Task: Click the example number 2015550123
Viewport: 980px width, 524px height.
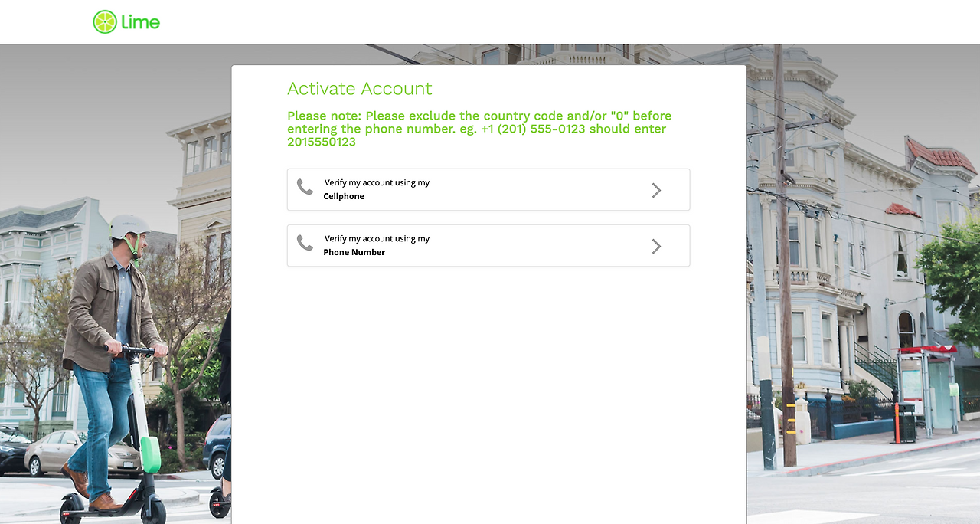Action: tap(322, 142)
